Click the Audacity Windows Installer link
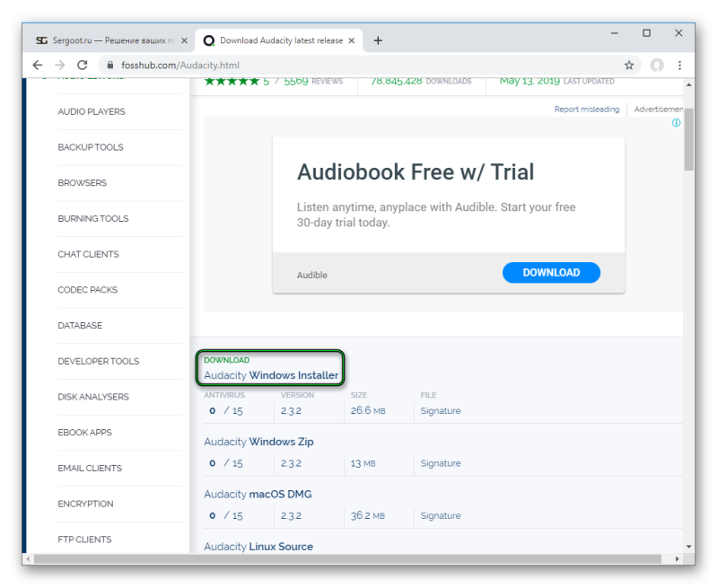Image resolution: width=718 pixels, height=588 pixels. coord(271,375)
